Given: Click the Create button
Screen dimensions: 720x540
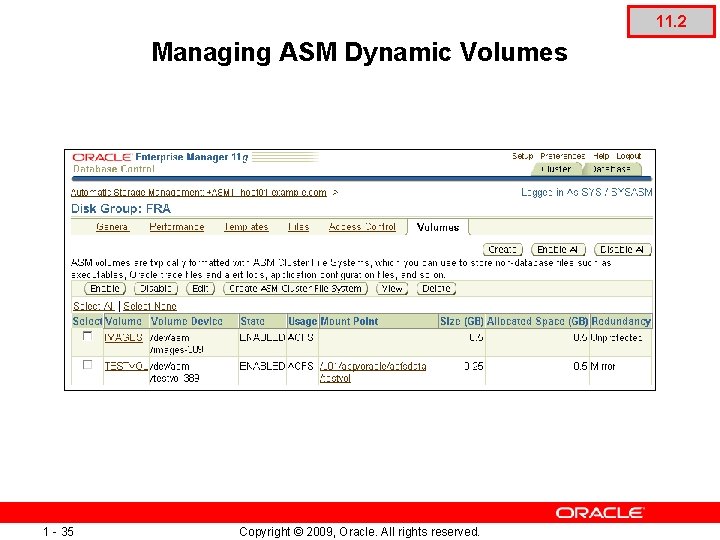Looking at the screenshot, I should point(502,249).
